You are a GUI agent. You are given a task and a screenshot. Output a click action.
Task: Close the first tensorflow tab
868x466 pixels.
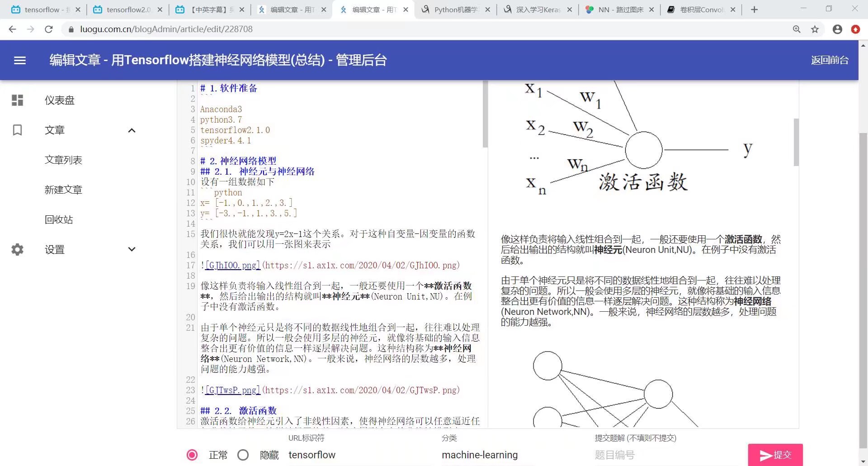(78, 10)
